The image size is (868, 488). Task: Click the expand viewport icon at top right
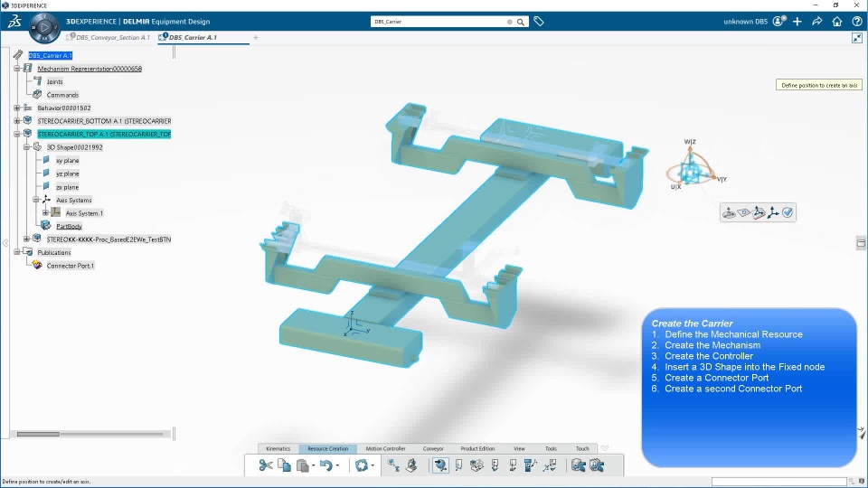(857, 38)
